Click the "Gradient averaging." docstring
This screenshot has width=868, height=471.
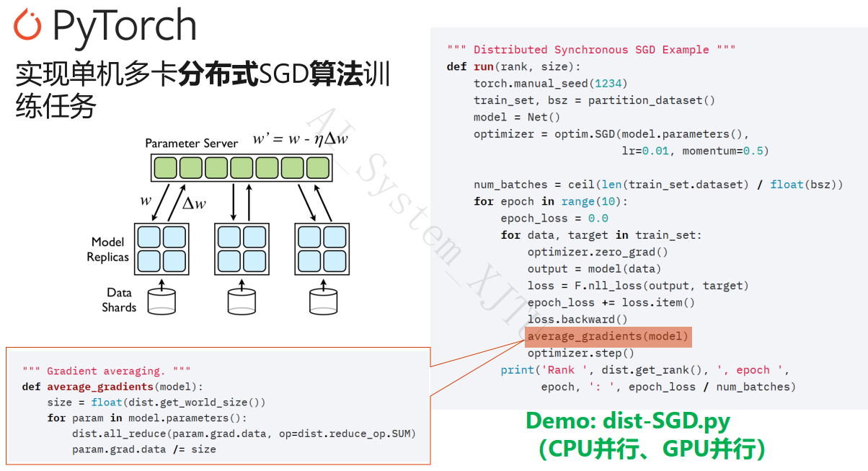tap(106, 371)
